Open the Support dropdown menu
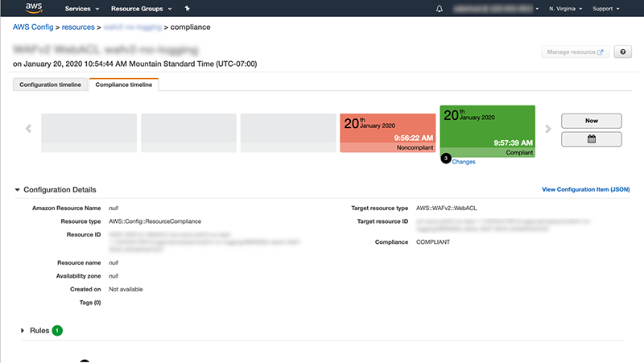This screenshot has width=644, height=363. click(x=606, y=9)
